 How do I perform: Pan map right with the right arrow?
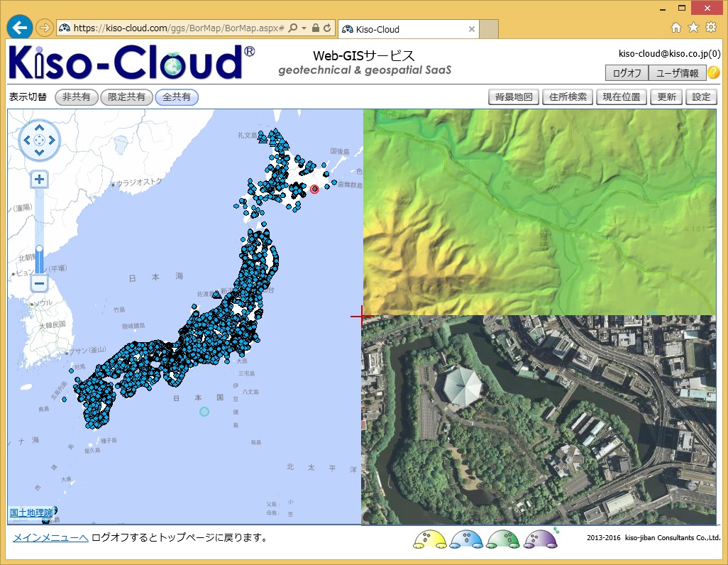pos(52,140)
